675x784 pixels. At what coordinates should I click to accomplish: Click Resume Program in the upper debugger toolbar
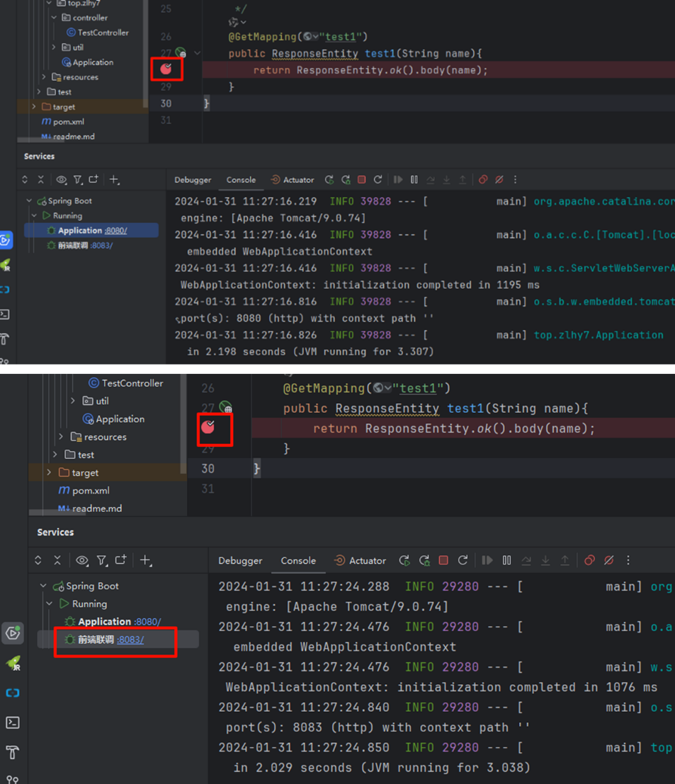(398, 180)
